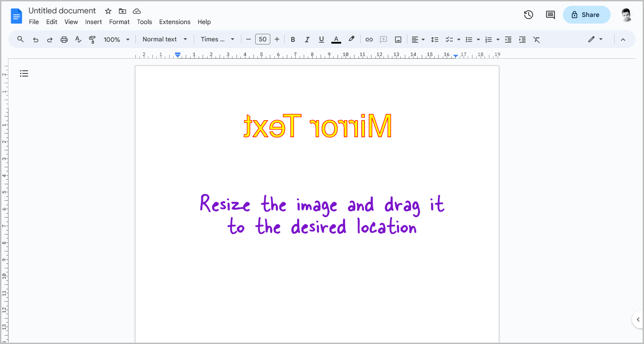Open the text color picker
Image resolution: width=644 pixels, height=344 pixels.
[336, 39]
